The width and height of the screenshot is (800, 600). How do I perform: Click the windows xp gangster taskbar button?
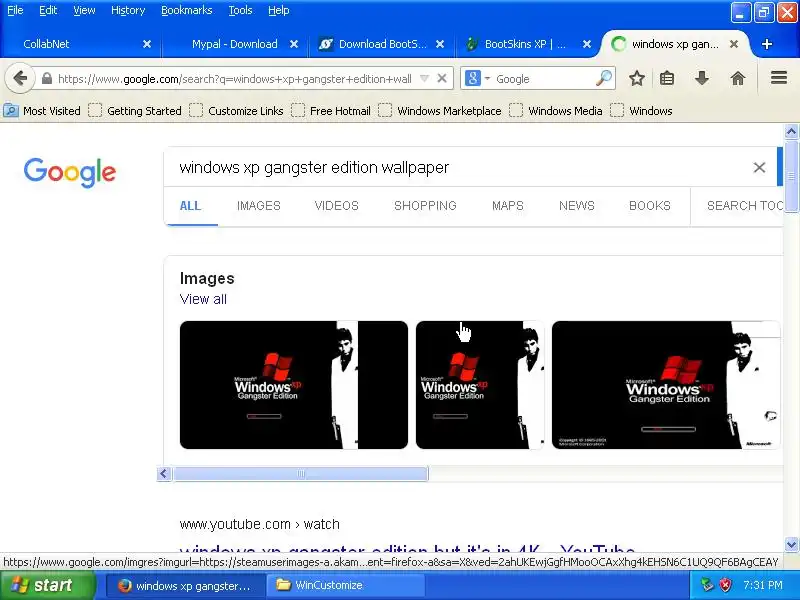[x=186, y=585]
